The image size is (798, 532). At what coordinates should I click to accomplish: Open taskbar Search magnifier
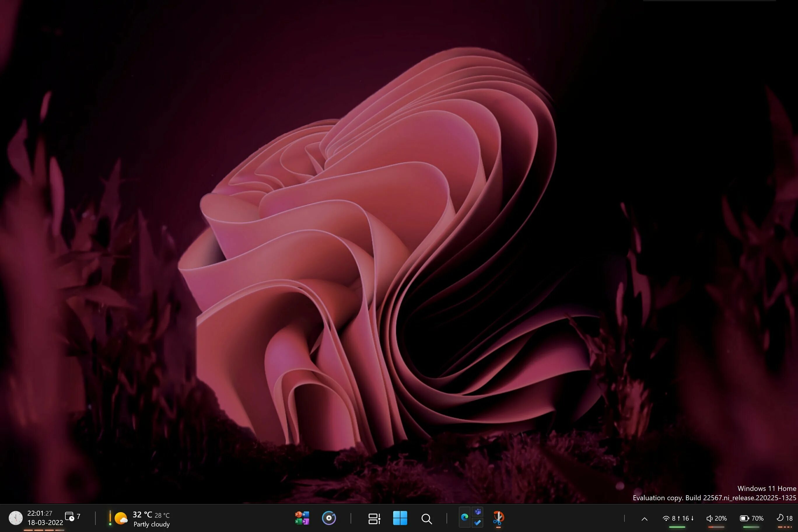(426, 519)
